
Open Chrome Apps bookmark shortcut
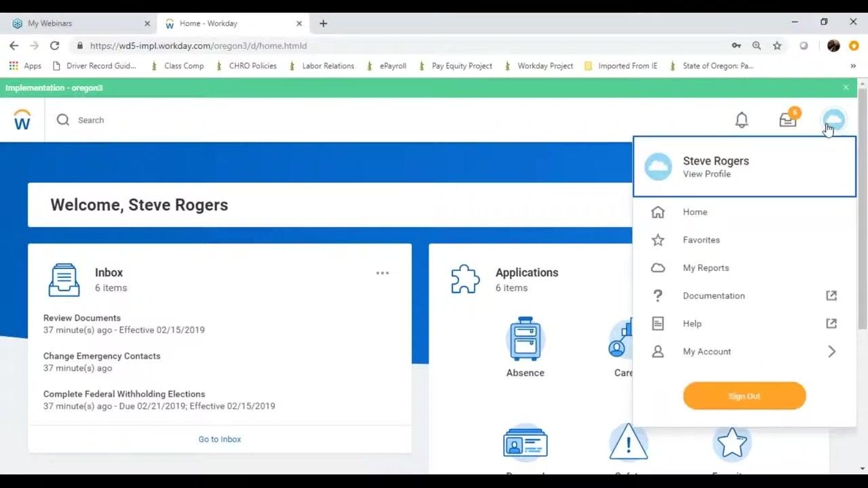tap(25, 66)
